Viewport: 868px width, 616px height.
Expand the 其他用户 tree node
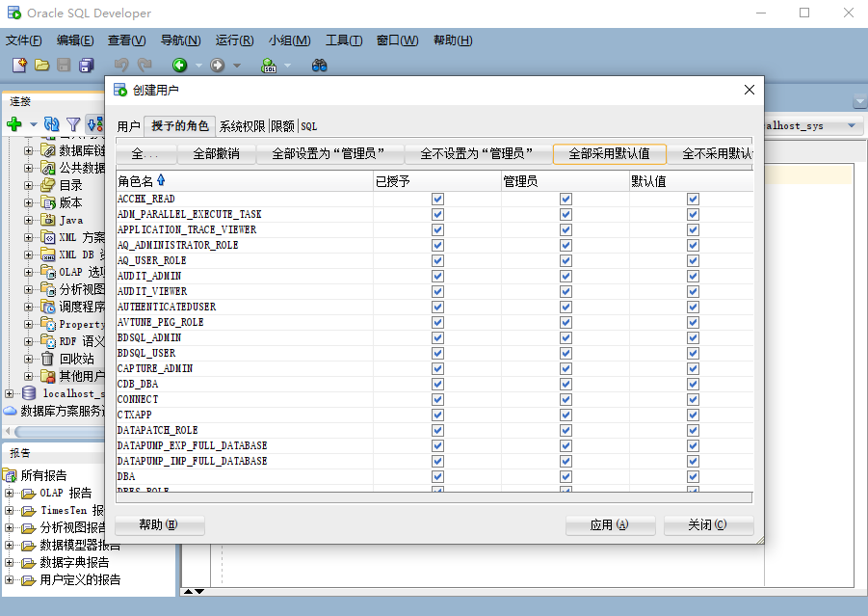(28, 376)
